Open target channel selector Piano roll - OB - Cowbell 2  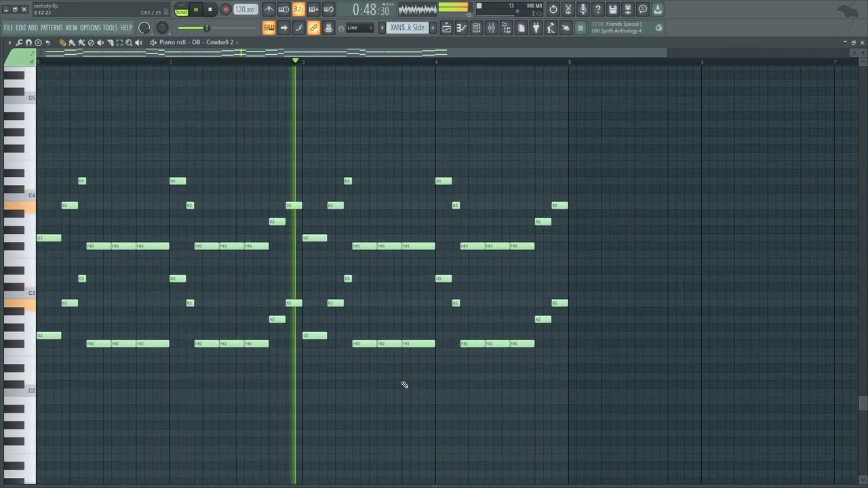(196, 42)
